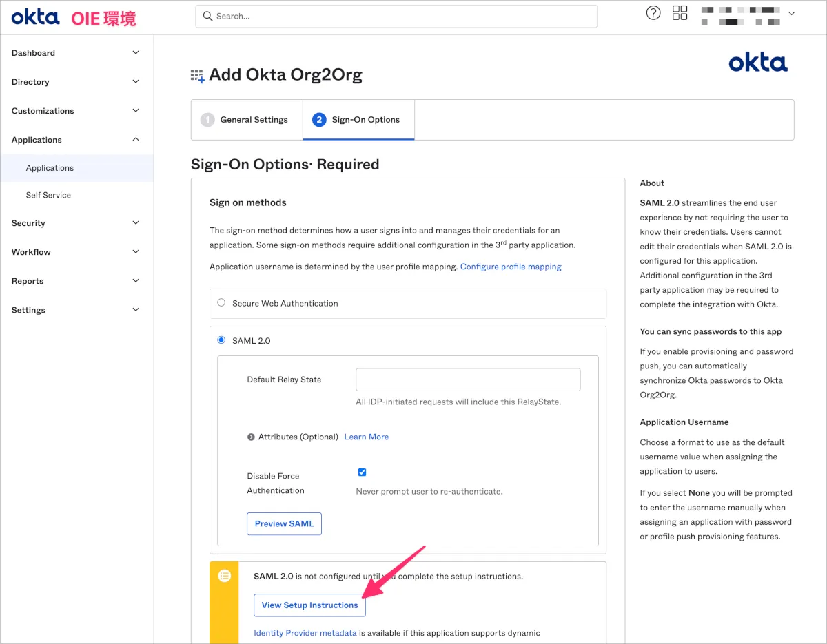The image size is (827, 644).
Task: Open the apps grid icon
Action: [x=680, y=13]
